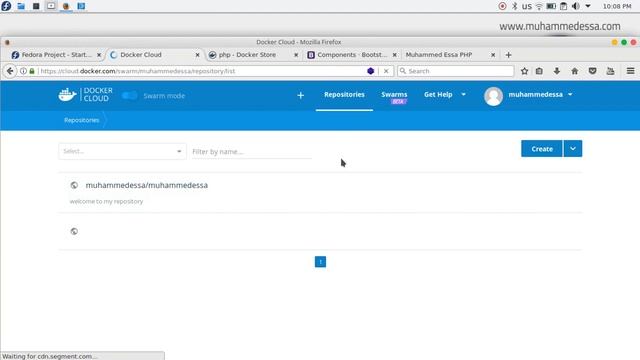Click the US keyboard layout indicator
This screenshot has width=640, height=360.
click(x=527, y=7)
